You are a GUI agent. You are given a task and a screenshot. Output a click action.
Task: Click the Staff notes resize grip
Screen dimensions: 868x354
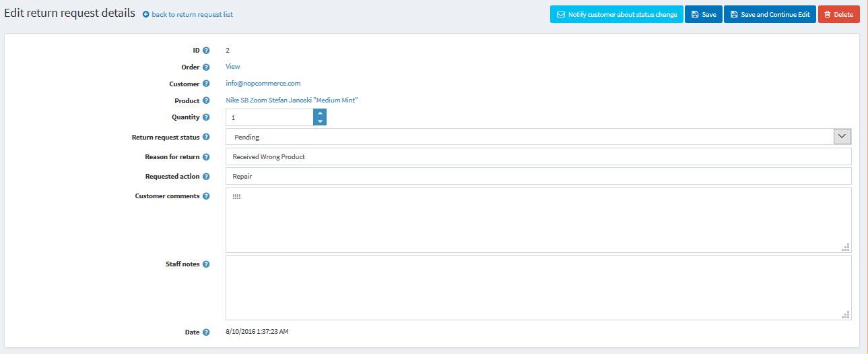846,315
